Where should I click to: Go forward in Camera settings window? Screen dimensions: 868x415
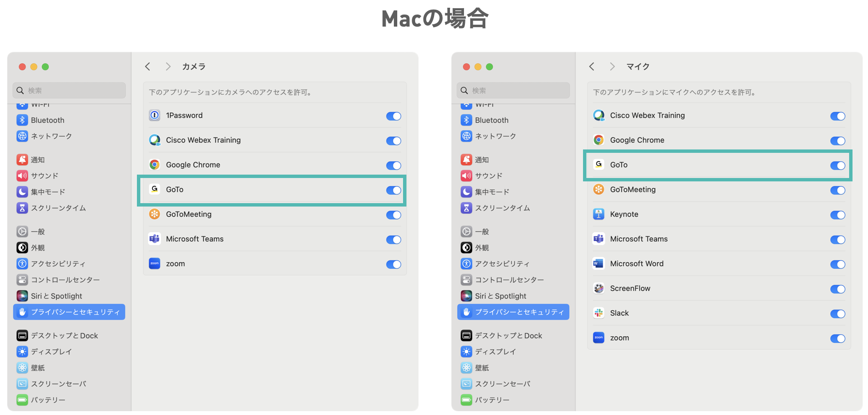point(168,66)
